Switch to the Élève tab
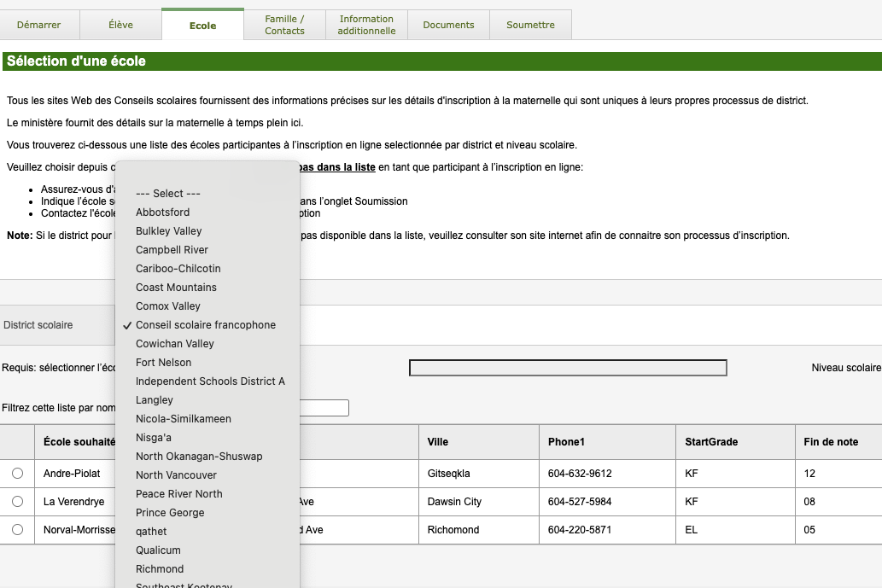The height and width of the screenshot is (588, 882). 120,25
